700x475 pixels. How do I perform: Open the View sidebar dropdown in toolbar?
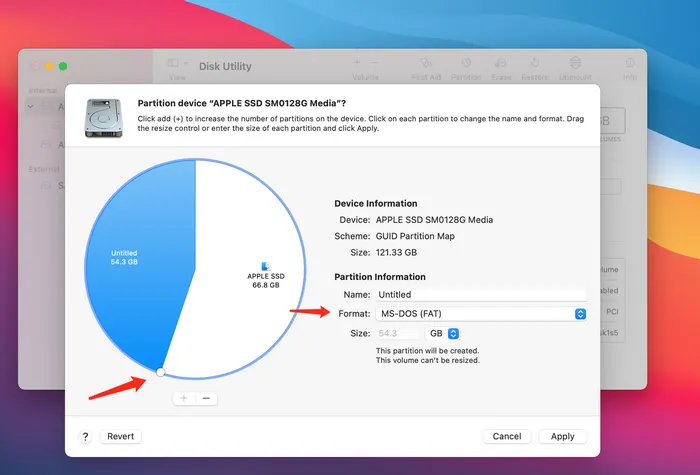point(177,64)
